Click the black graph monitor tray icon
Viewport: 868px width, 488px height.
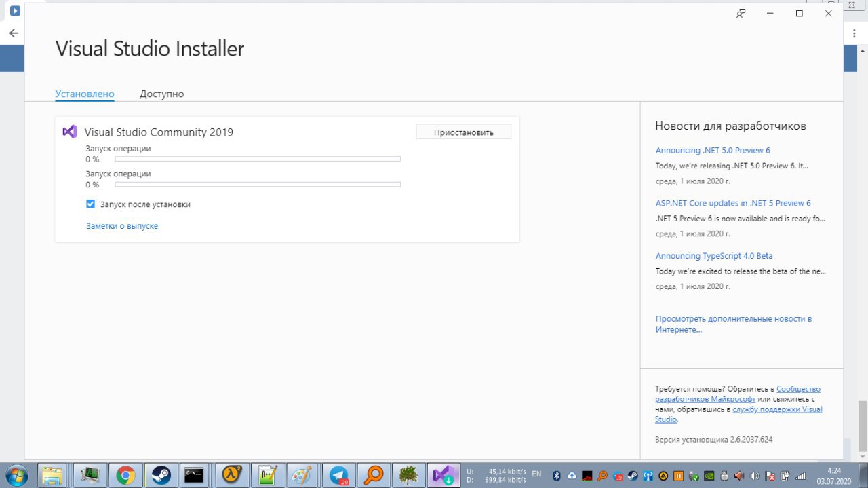tap(587, 476)
